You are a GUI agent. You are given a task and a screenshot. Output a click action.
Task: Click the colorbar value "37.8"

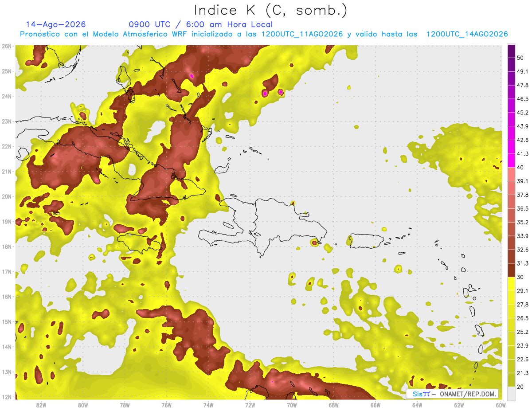523,195
